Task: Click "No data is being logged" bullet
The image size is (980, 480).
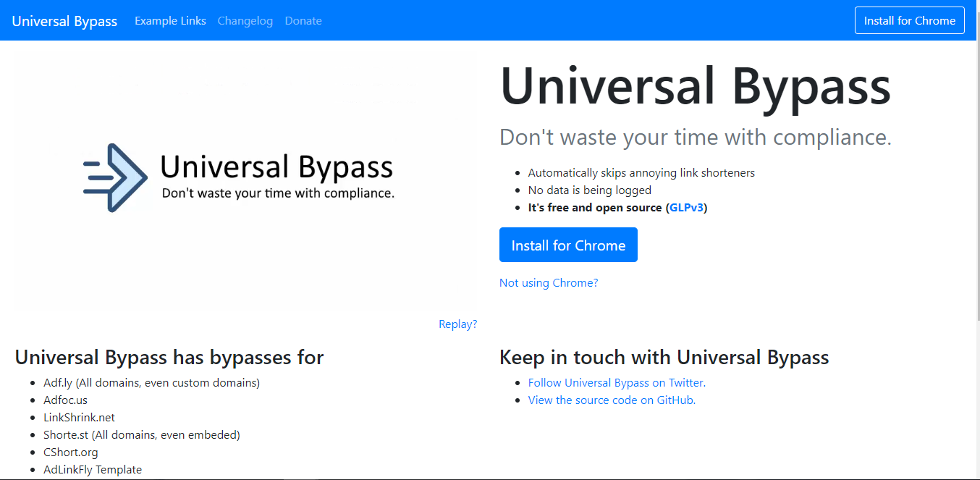Action: pos(590,190)
